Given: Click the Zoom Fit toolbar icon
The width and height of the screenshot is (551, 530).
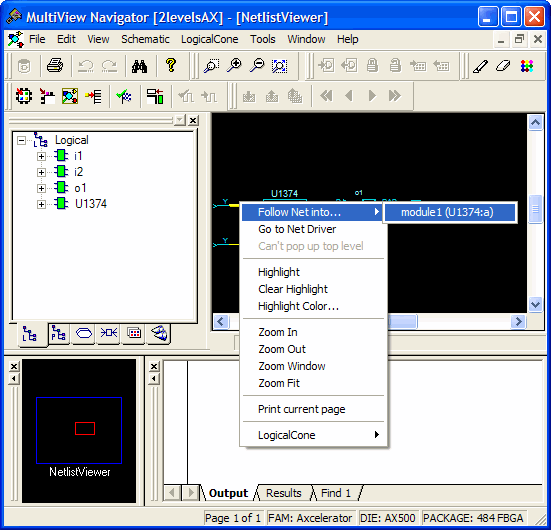Looking at the screenshot, I should click(280, 66).
